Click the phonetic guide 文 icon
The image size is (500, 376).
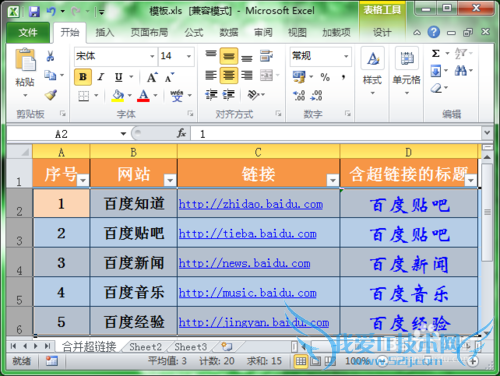[x=177, y=96]
